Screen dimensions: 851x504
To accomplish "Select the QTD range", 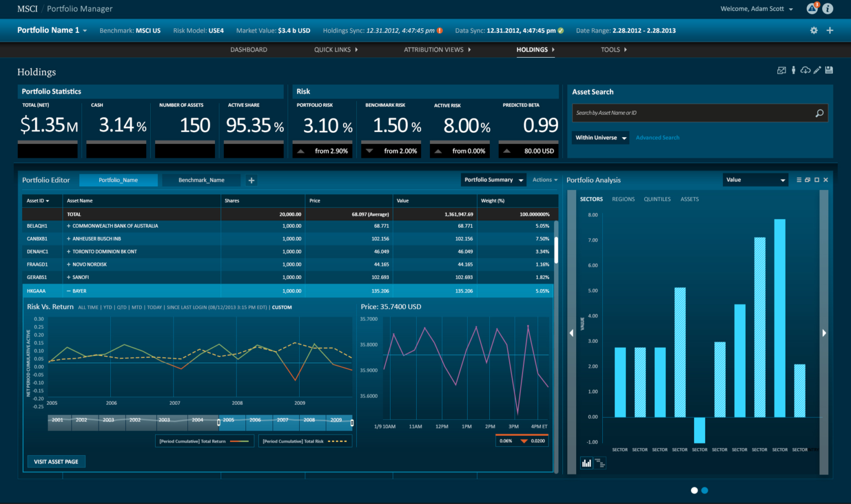I will (x=122, y=307).
